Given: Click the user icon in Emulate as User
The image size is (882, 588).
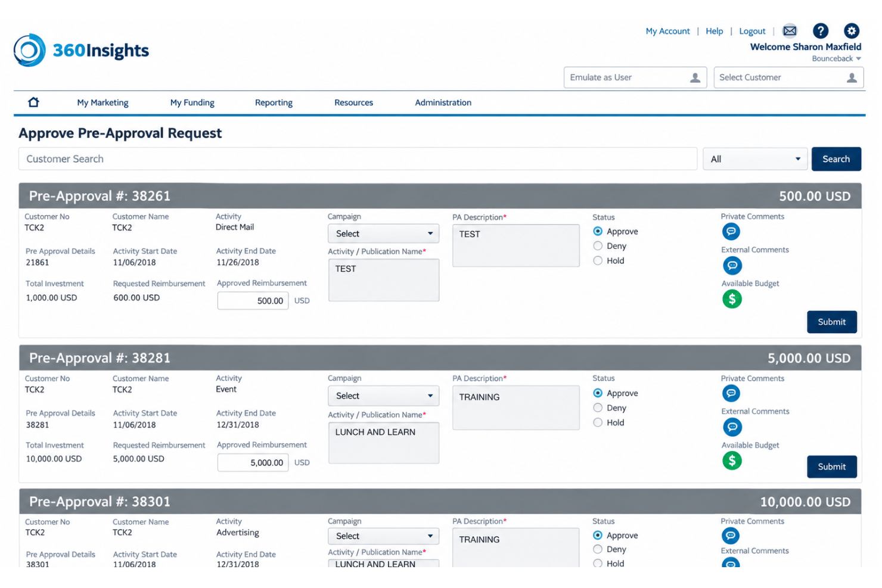Looking at the screenshot, I should [x=695, y=77].
